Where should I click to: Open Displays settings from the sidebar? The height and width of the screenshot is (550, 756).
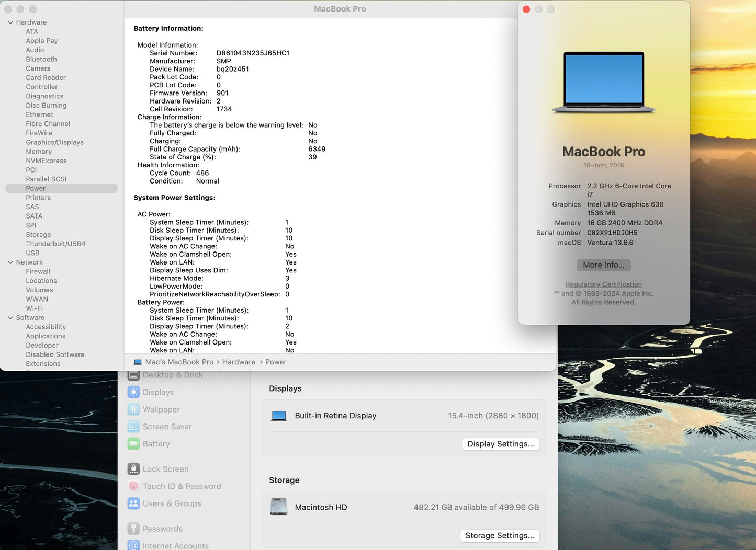[133, 392]
